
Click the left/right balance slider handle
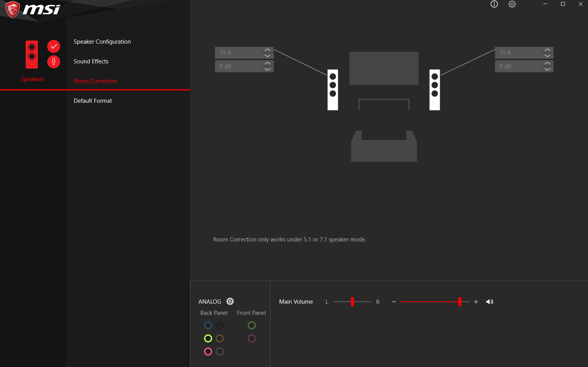(x=352, y=302)
